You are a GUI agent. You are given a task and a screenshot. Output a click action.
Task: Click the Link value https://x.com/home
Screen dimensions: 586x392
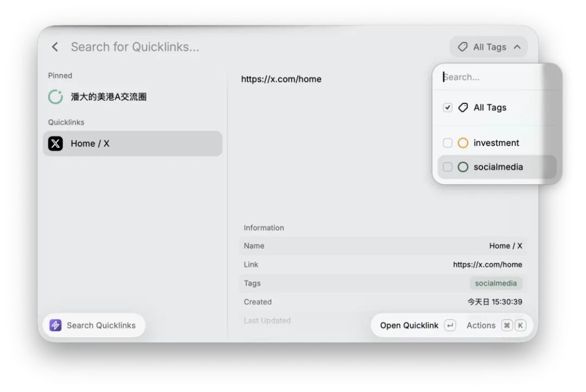coord(487,265)
